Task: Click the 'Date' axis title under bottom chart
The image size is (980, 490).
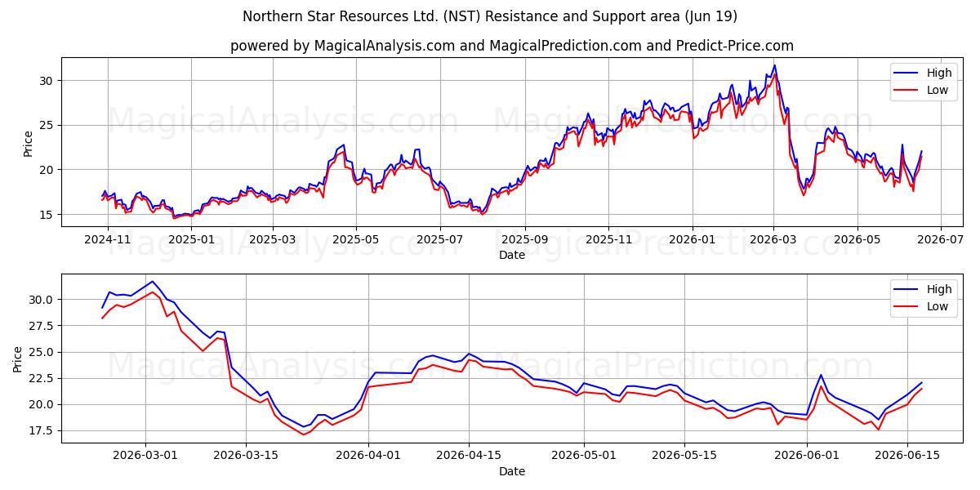Action: (512, 471)
